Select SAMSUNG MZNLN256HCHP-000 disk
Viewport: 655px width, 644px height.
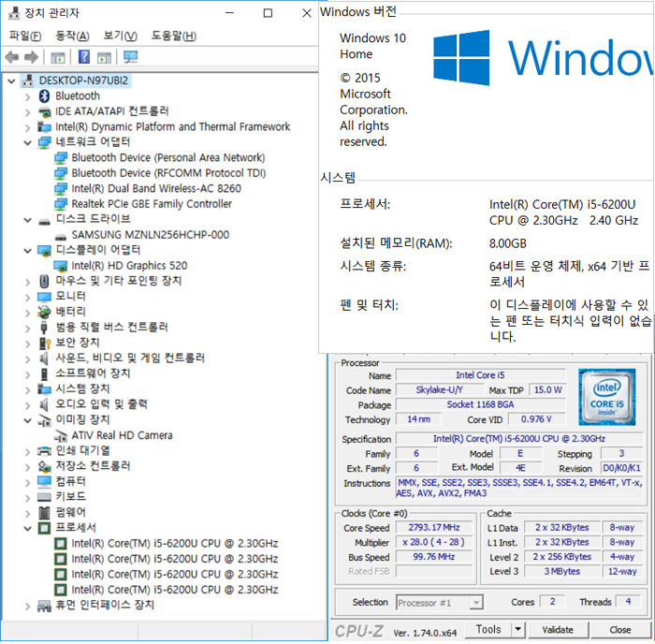(x=151, y=235)
